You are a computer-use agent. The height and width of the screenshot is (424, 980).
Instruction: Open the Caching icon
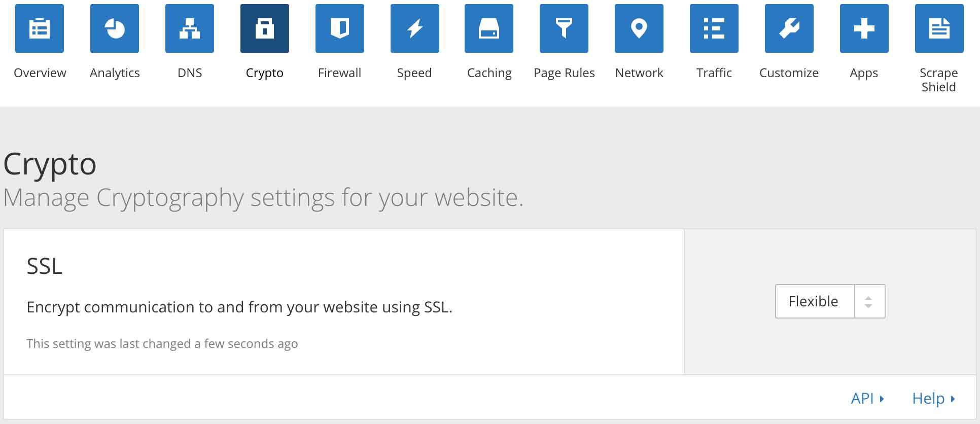(489, 28)
